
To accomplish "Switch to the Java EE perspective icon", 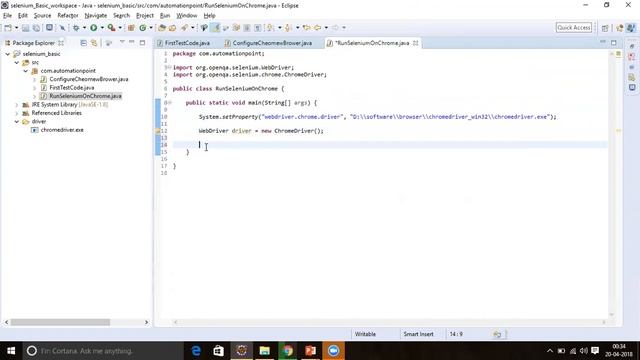I will [620, 28].
